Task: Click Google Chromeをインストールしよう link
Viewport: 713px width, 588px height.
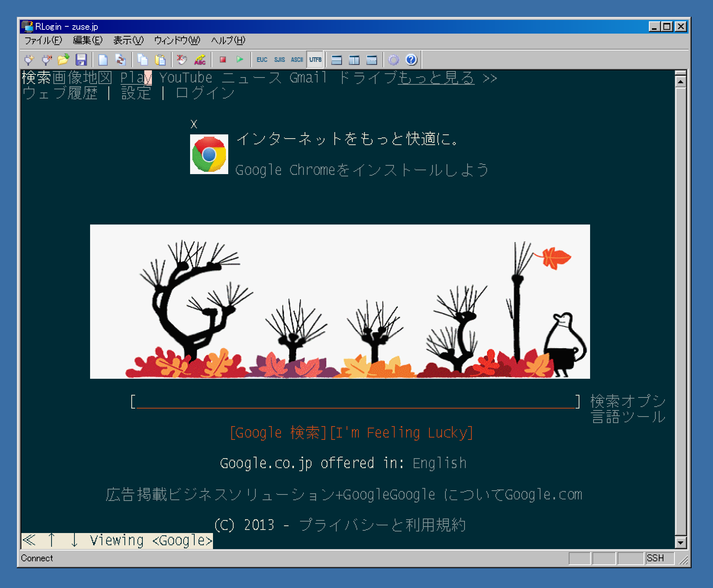Action: (x=362, y=170)
